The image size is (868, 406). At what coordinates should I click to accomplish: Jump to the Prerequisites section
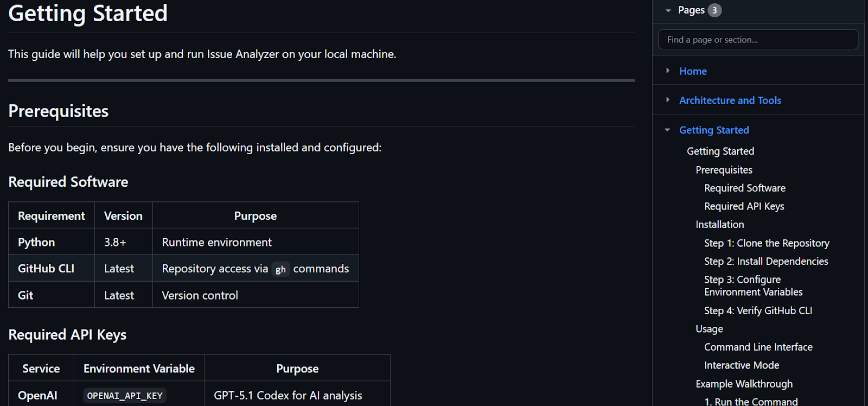pos(724,169)
